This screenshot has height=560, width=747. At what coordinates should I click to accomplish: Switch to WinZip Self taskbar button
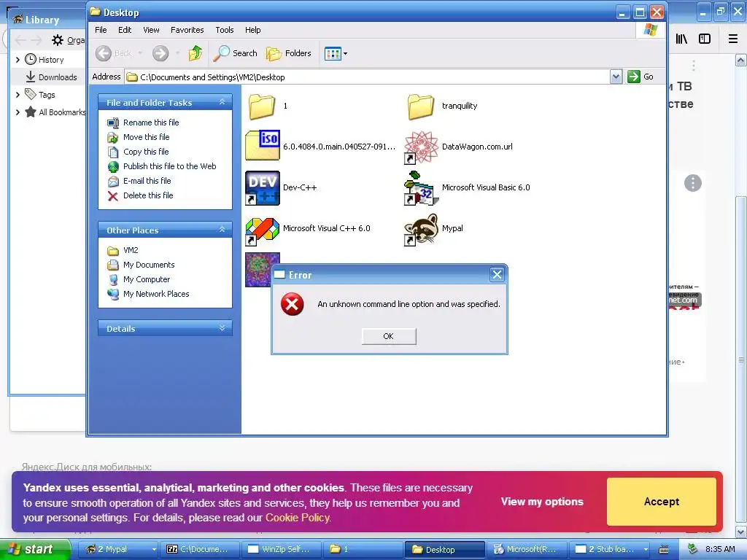click(x=281, y=549)
